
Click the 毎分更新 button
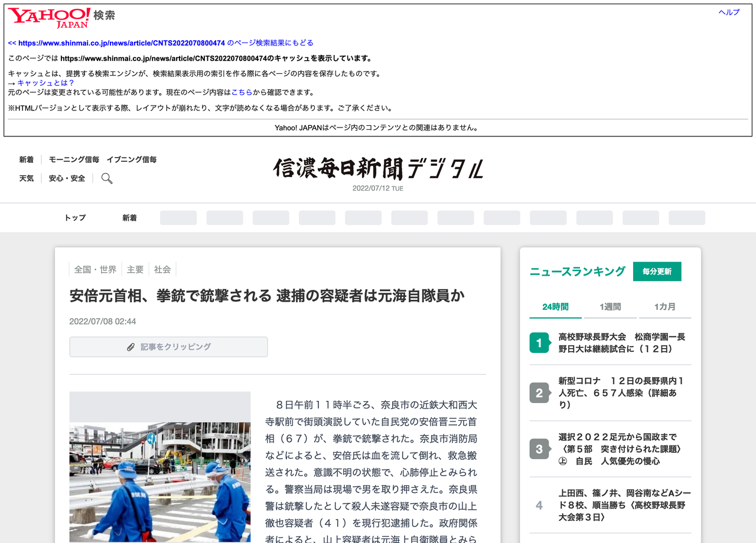coord(657,271)
